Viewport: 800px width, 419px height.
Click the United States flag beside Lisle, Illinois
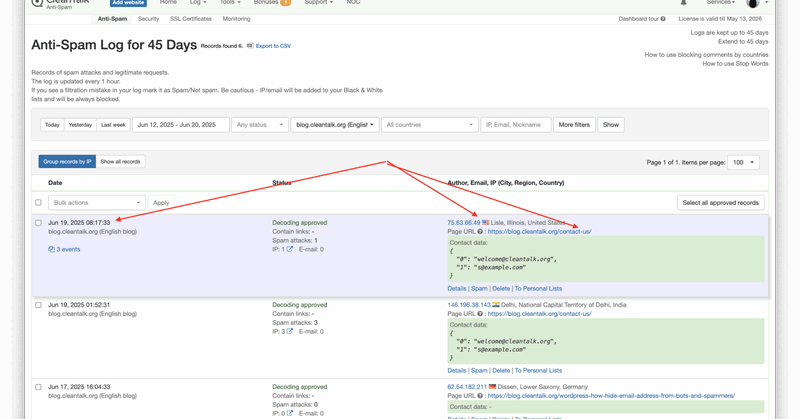(x=486, y=223)
